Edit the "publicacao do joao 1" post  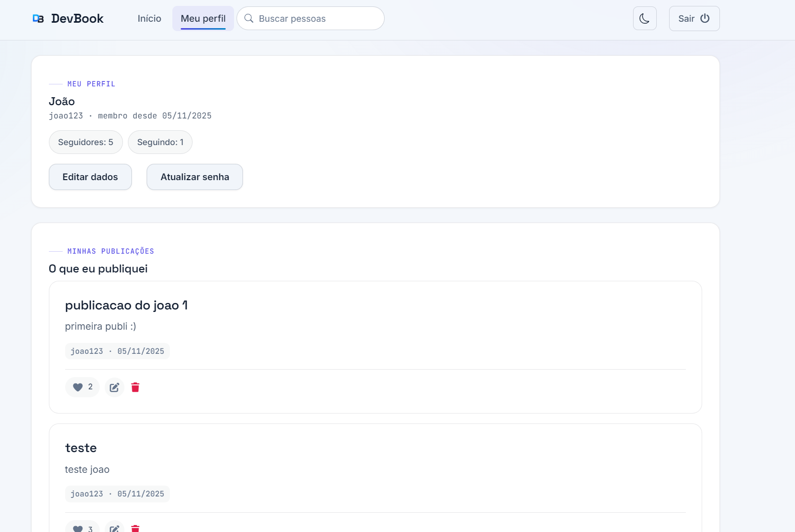click(114, 387)
